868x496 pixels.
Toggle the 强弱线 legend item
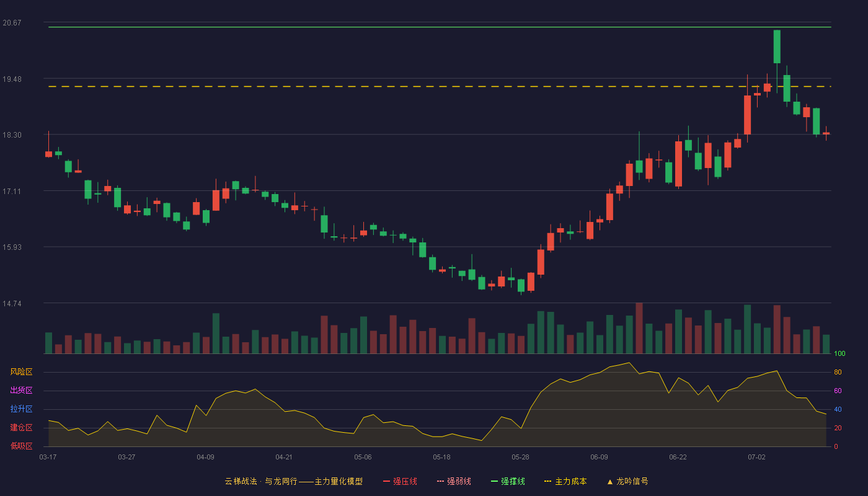(x=454, y=481)
